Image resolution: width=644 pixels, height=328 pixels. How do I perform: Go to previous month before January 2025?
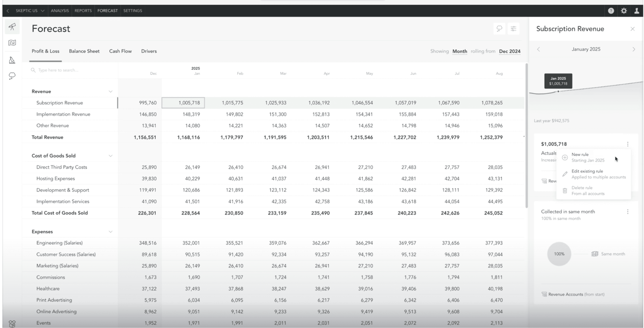coord(538,49)
